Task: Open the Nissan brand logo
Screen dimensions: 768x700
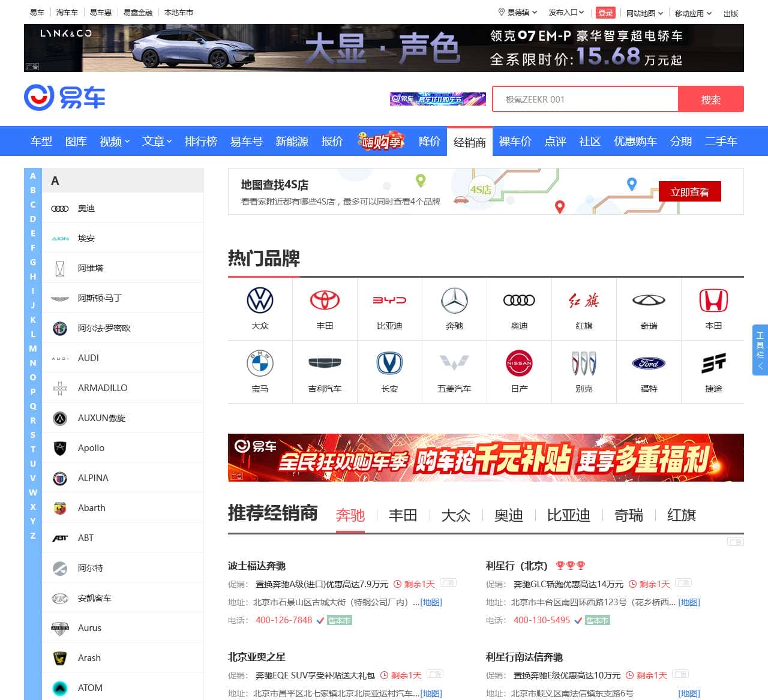Action: click(519, 363)
